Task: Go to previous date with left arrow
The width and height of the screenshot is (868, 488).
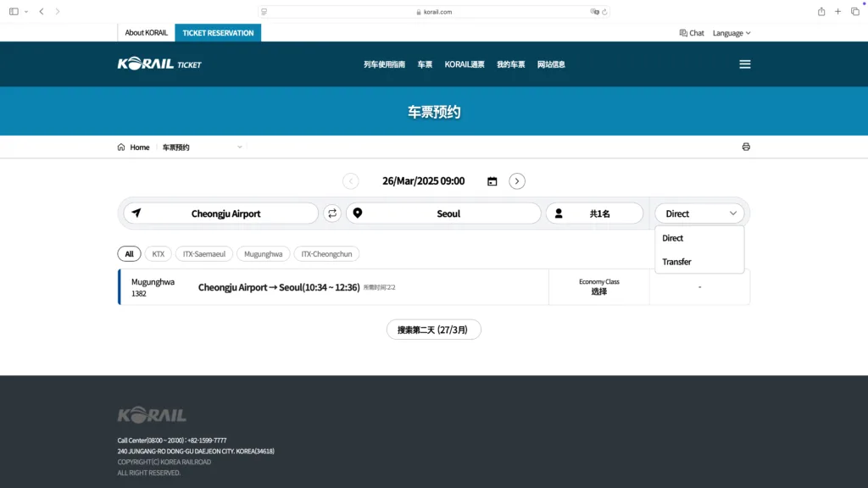Action: tap(350, 181)
